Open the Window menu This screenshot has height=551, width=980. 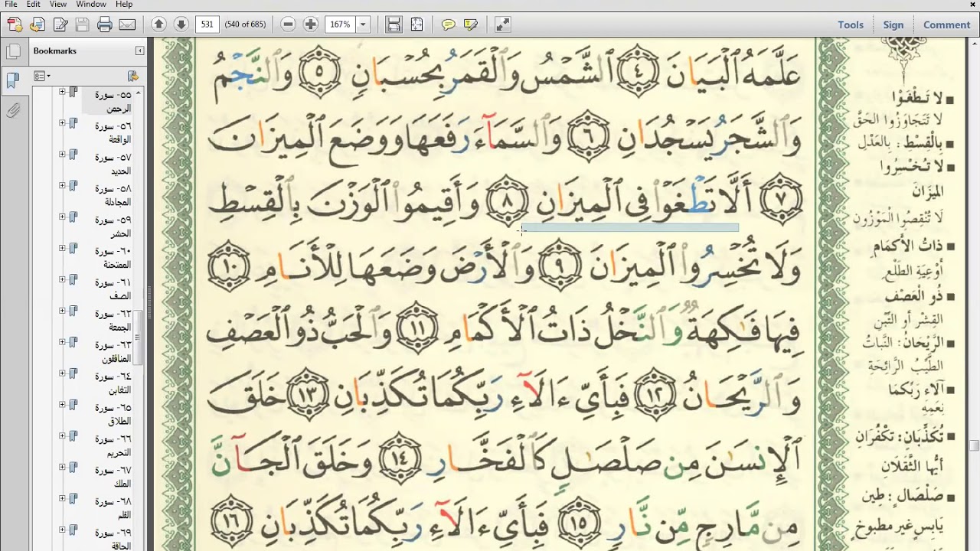pyautogui.click(x=91, y=5)
